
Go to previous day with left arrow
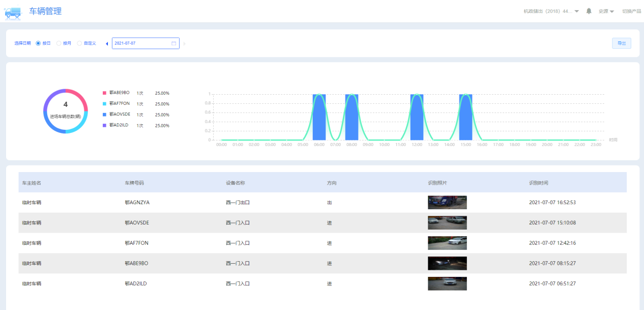click(107, 44)
